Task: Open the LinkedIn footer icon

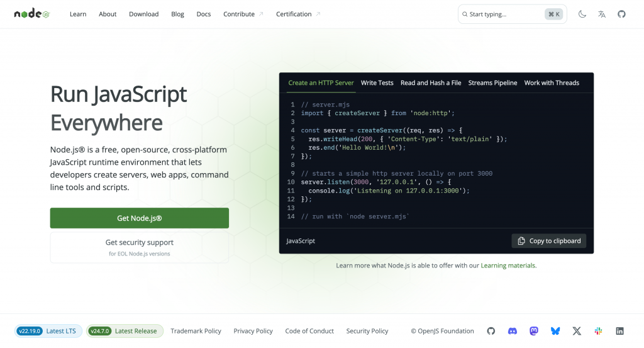Action: pyautogui.click(x=619, y=331)
